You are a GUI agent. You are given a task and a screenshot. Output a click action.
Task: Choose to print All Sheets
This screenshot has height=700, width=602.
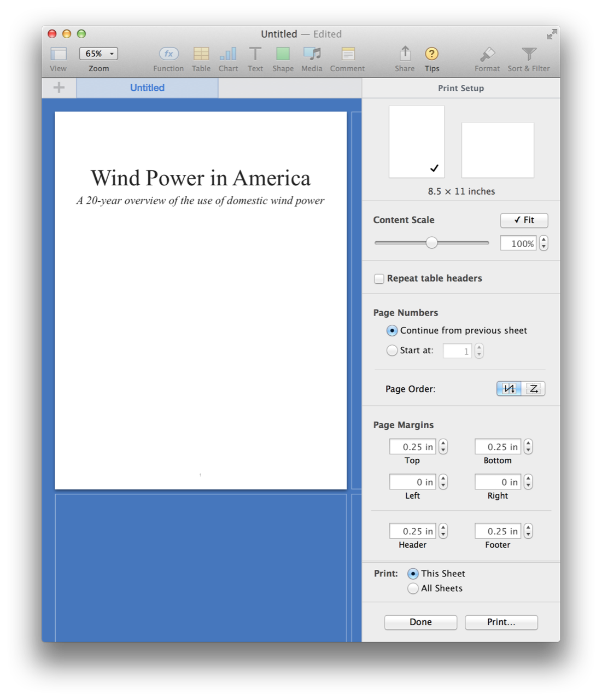(413, 588)
